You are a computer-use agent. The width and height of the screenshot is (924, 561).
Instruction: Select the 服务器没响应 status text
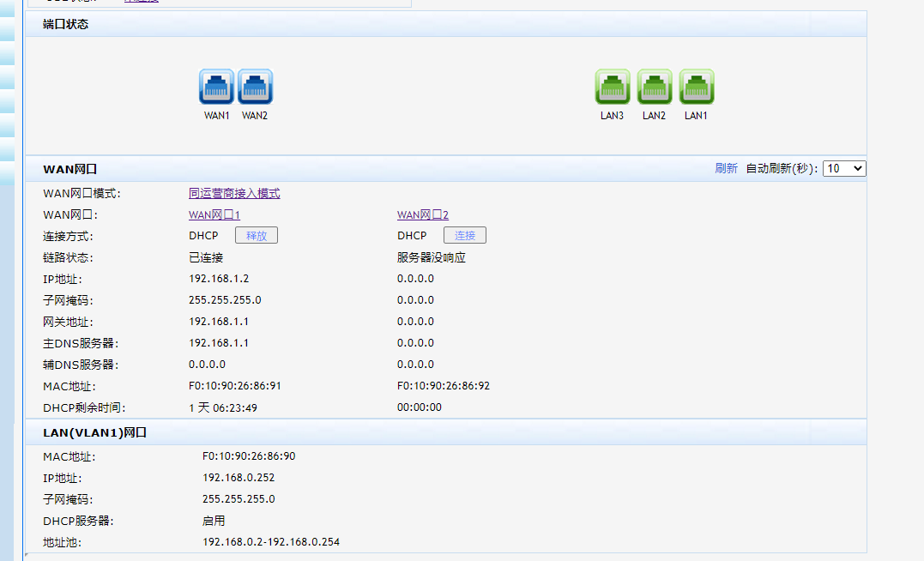[x=432, y=257]
